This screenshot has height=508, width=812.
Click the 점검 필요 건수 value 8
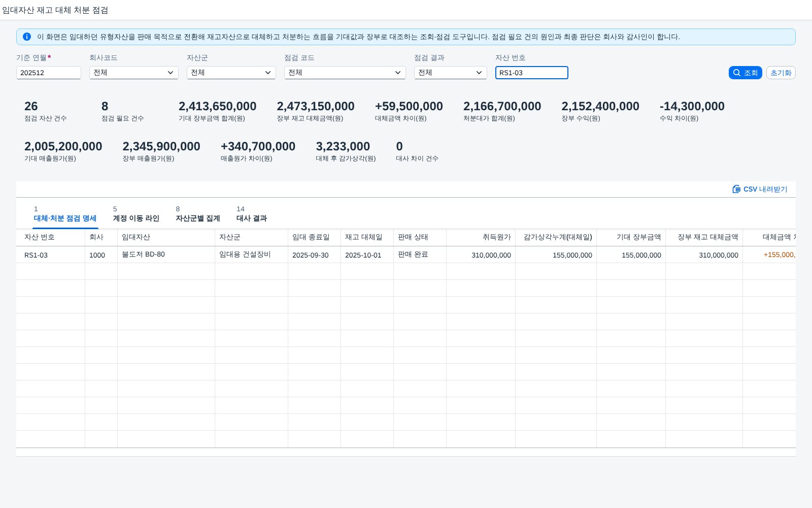click(105, 106)
